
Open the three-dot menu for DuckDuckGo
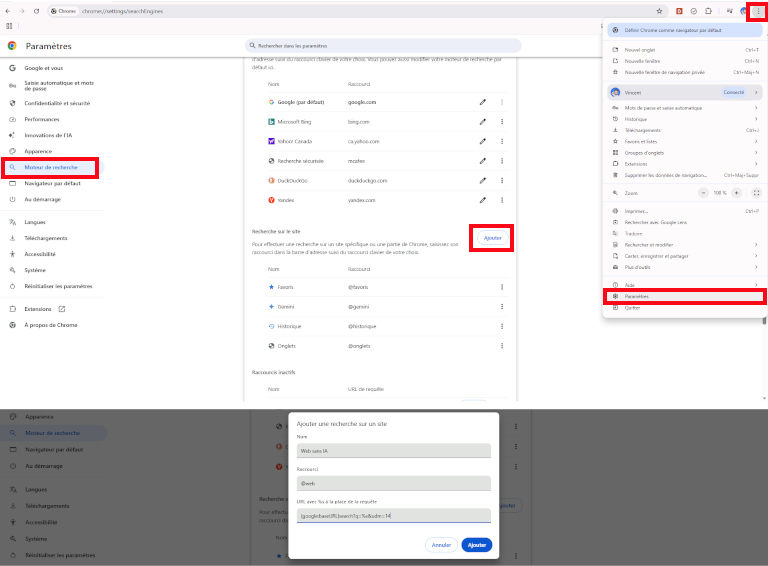502,180
